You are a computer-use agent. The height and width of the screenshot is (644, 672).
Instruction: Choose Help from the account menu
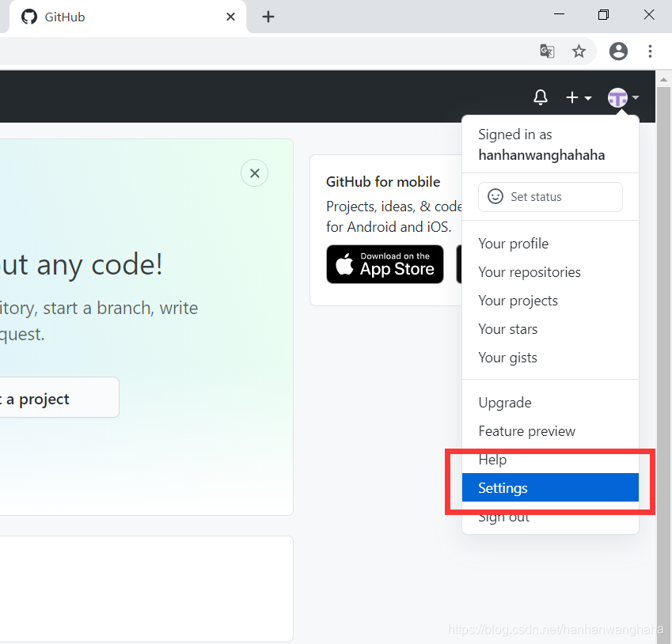point(492,459)
